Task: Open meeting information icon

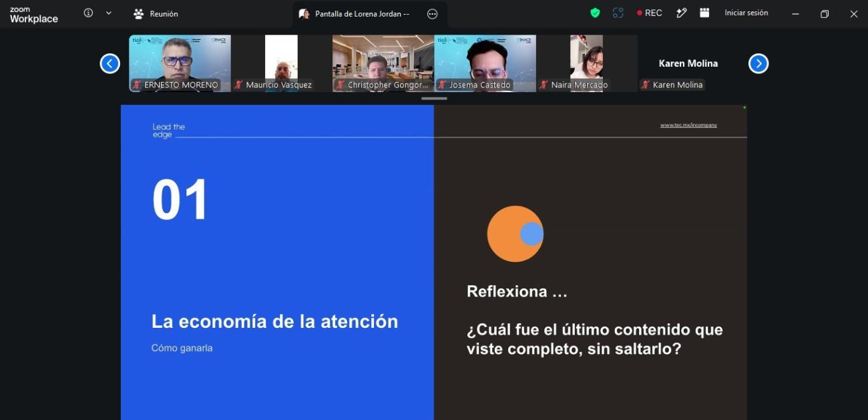Action: [x=88, y=13]
